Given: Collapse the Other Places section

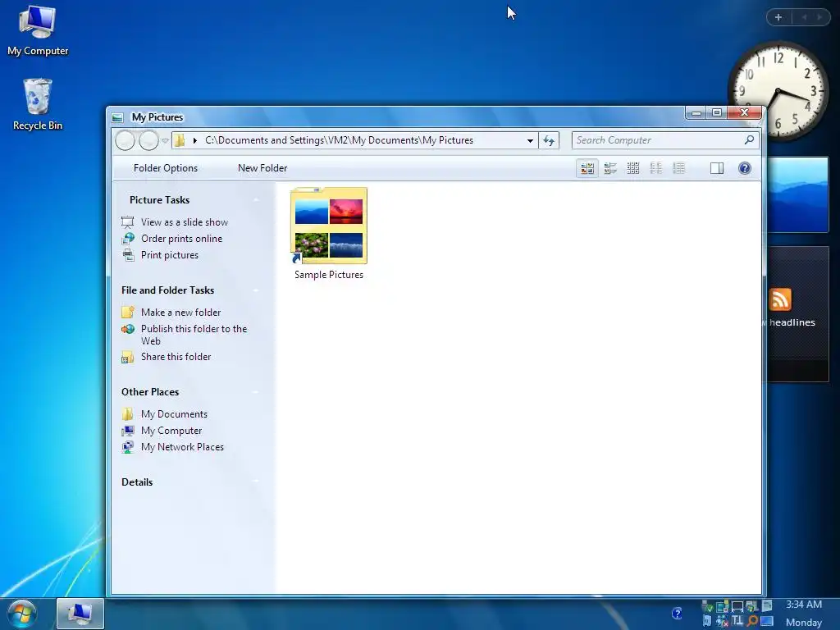Looking at the screenshot, I should (x=256, y=392).
